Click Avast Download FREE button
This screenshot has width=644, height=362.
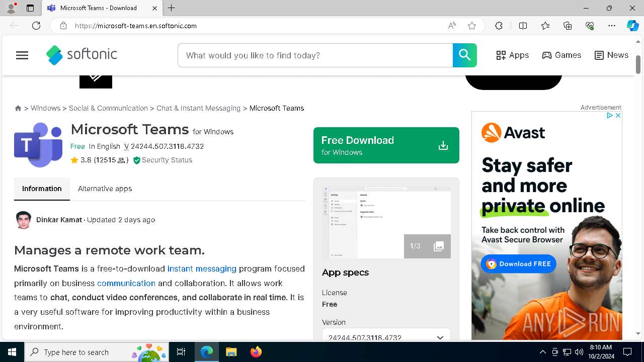[518, 264]
